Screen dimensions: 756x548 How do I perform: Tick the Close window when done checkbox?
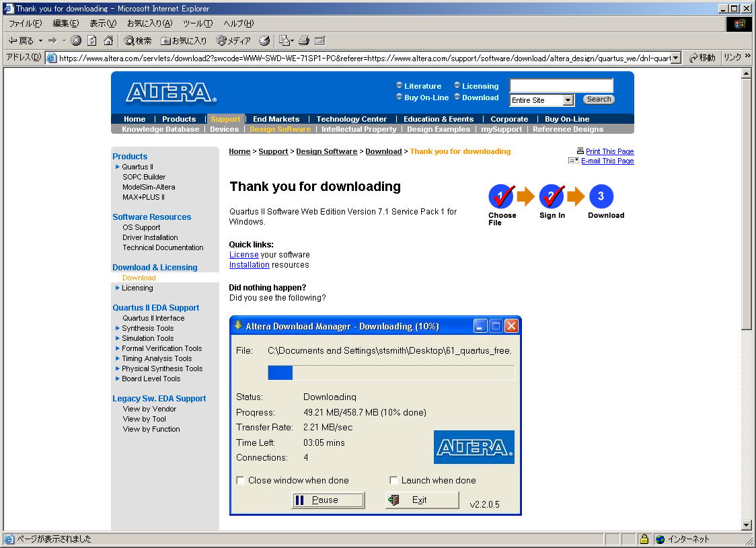(240, 480)
